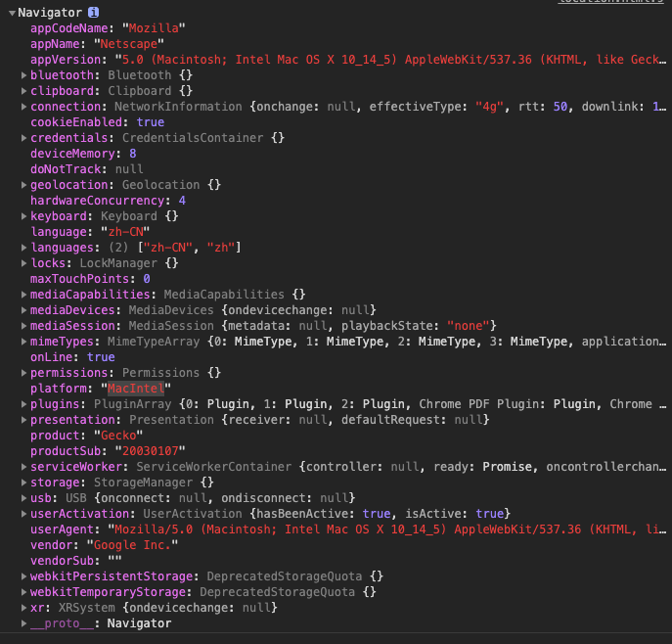Click the platform property name

[x=59, y=389]
